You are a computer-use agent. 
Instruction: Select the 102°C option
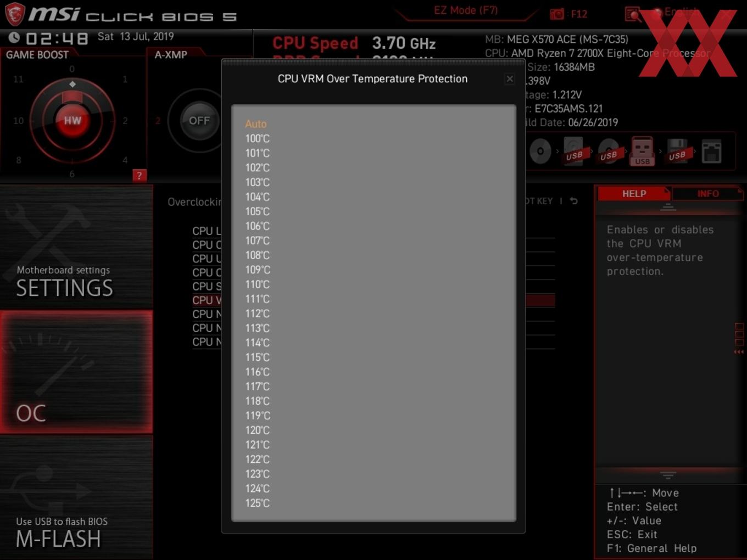coord(258,167)
